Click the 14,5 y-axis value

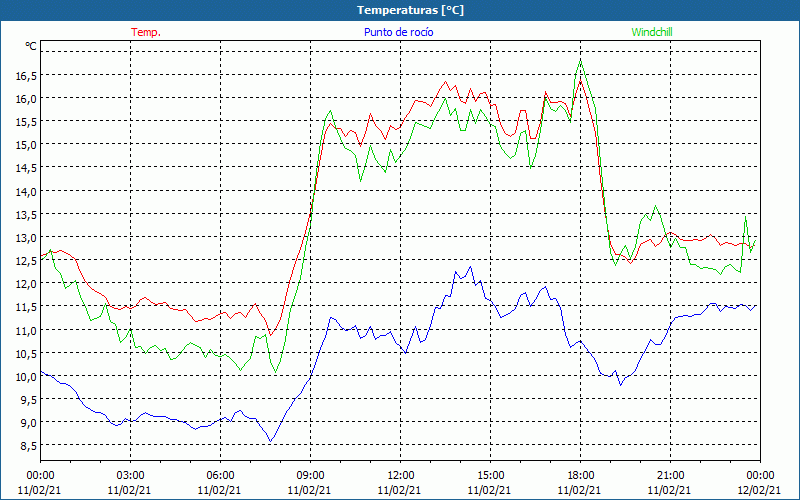click(x=27, y=168)
